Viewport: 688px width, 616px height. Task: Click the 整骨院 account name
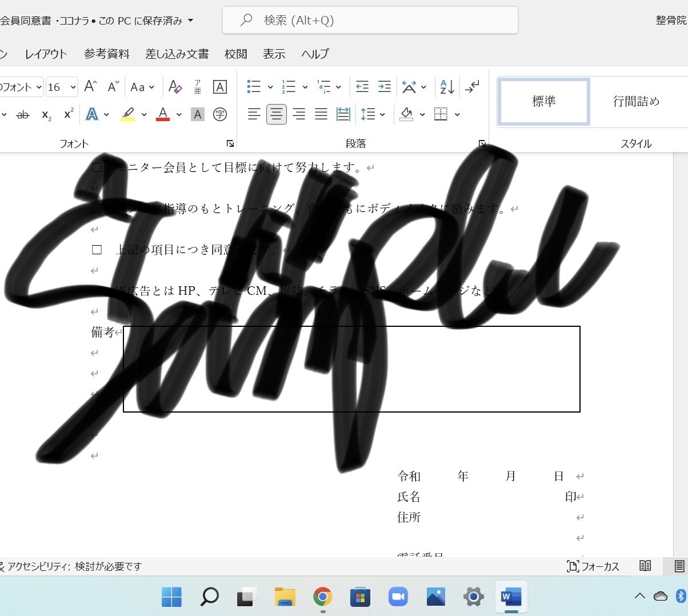(x=671, y=21)
